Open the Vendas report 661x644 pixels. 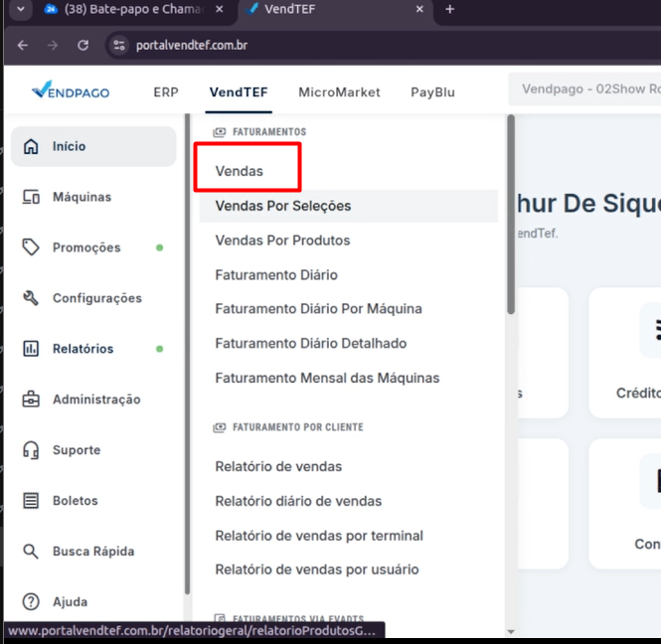click(x=239, y=171)
